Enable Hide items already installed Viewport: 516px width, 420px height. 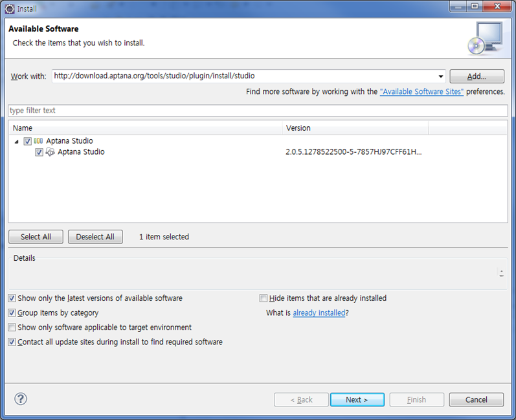264,298
